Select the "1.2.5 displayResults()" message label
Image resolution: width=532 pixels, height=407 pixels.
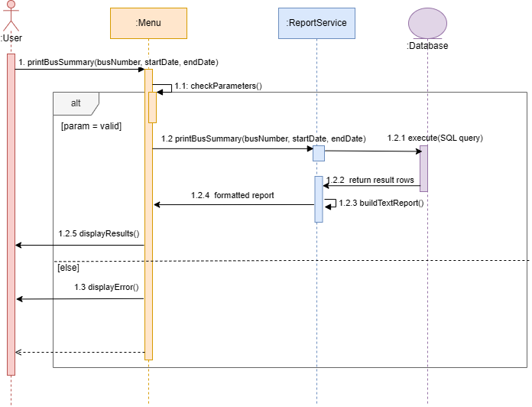pyautogui.click(x=99, y=233)
